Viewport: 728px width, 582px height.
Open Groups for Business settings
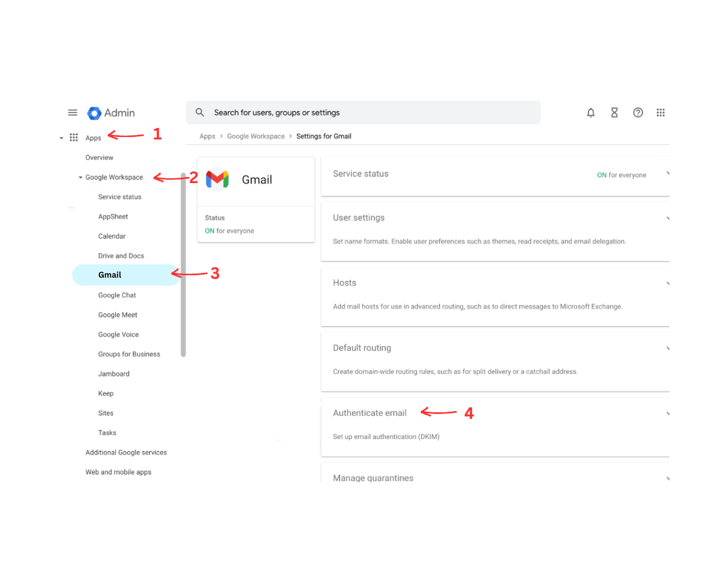coord(129,354)
